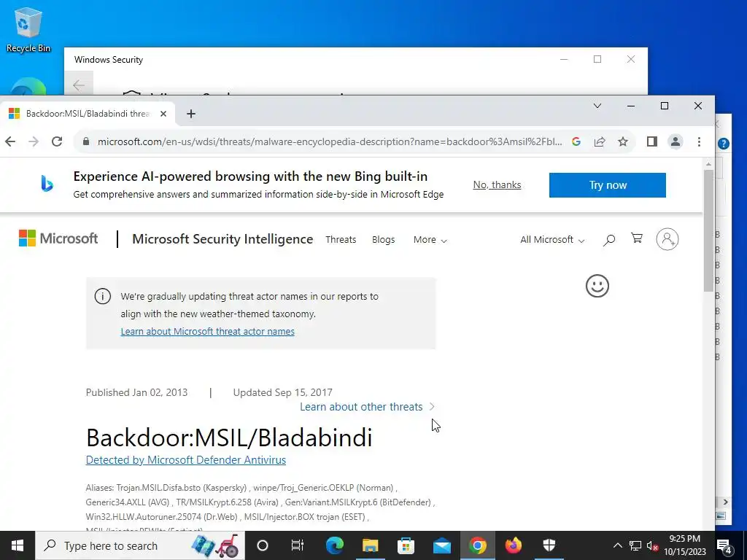Bookmark this page with the star icon
The image size is (747, 560).
(623, 141)
